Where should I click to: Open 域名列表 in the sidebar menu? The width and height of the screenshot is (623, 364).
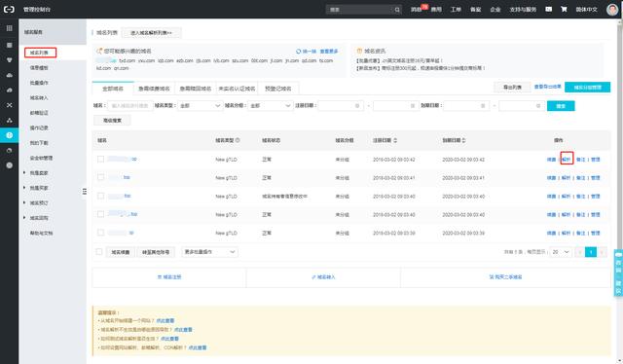tap(40, 53)
